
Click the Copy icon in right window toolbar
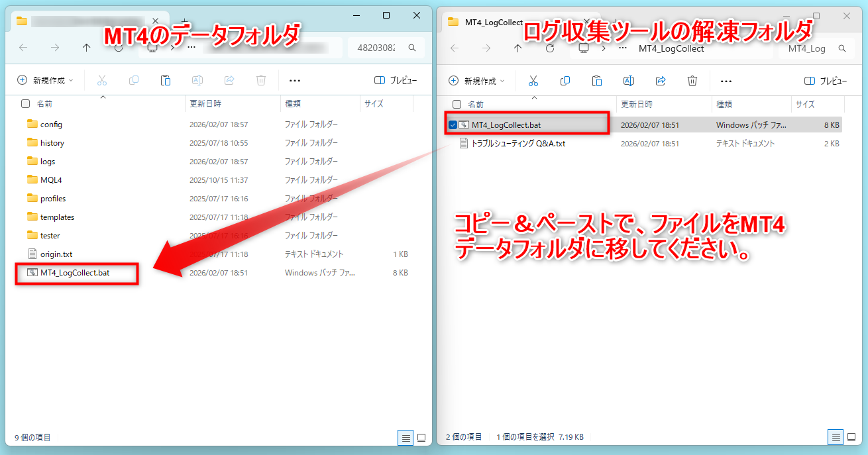coord(565,81)
